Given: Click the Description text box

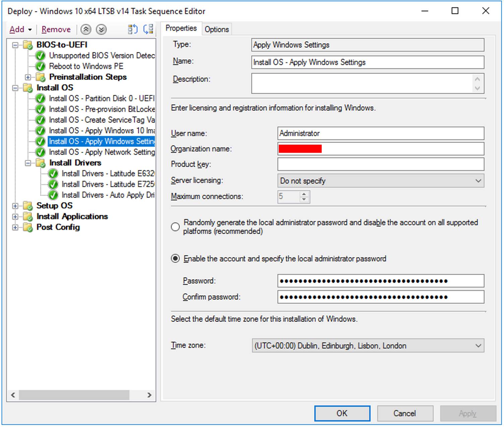Looking at the screenshot, I should [368, 83].
